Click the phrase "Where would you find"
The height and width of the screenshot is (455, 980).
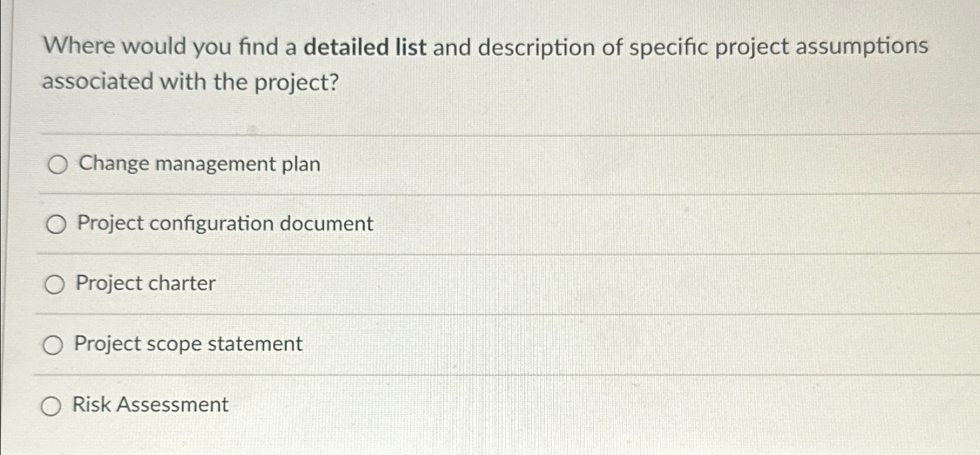[x=160, y=46]
